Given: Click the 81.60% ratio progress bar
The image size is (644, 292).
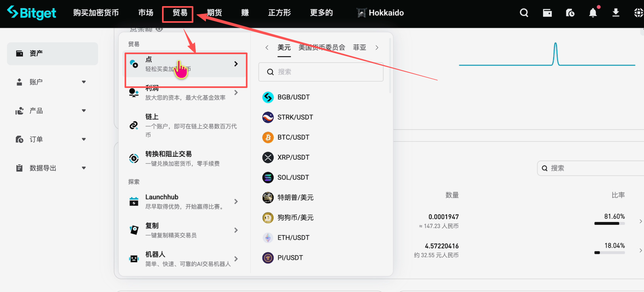Looking at the screenshot, I should 609,223.
